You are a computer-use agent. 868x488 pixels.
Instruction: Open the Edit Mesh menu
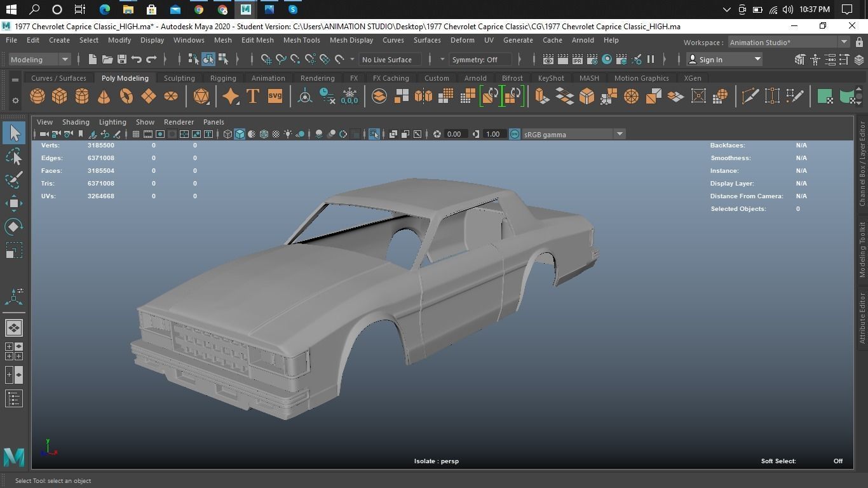tap(257, 40)
